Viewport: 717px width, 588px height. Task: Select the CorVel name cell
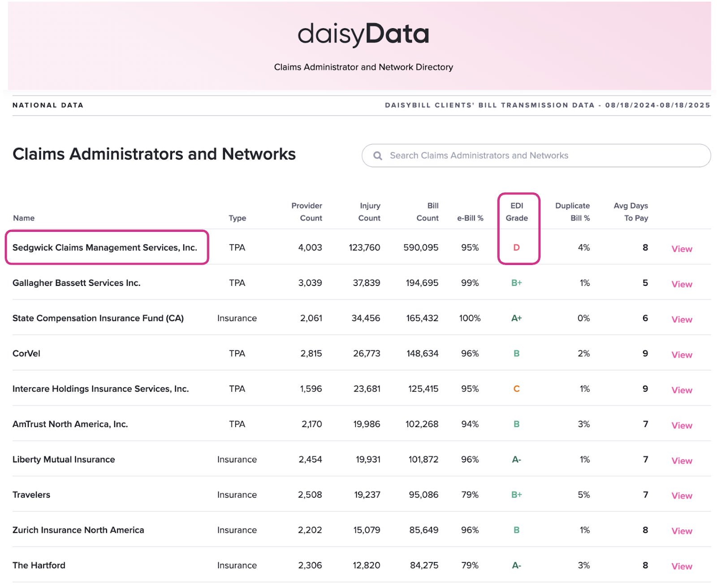(x=26, y=354)
